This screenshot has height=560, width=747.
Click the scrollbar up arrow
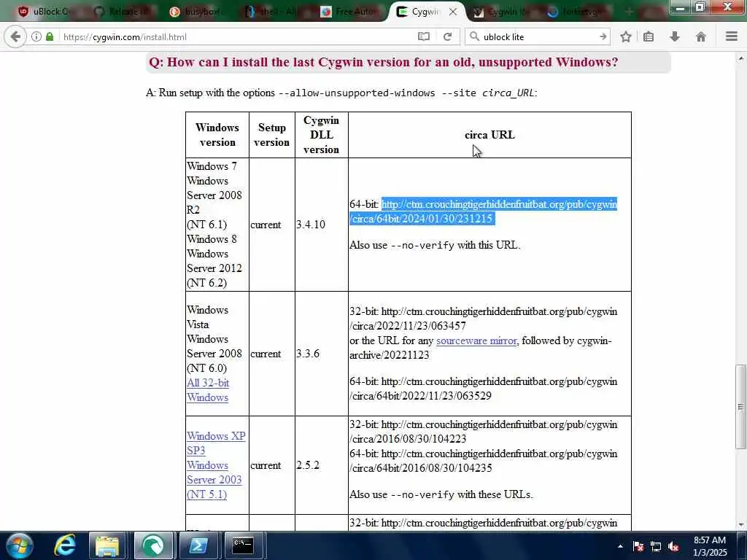point(740,58)
